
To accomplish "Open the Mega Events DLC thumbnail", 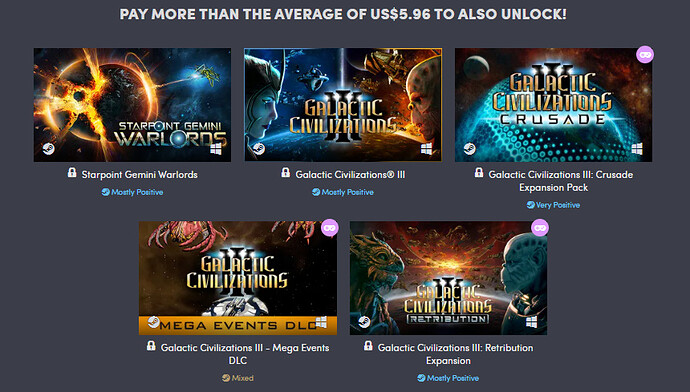I will click(x=238, y=278).
